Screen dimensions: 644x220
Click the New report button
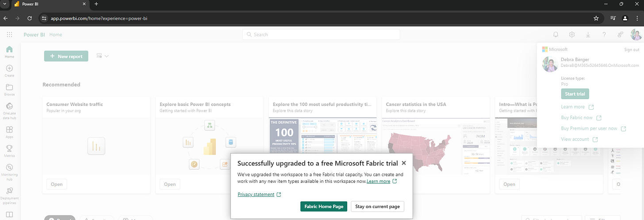pyautogui.click(x=66, y=56)
